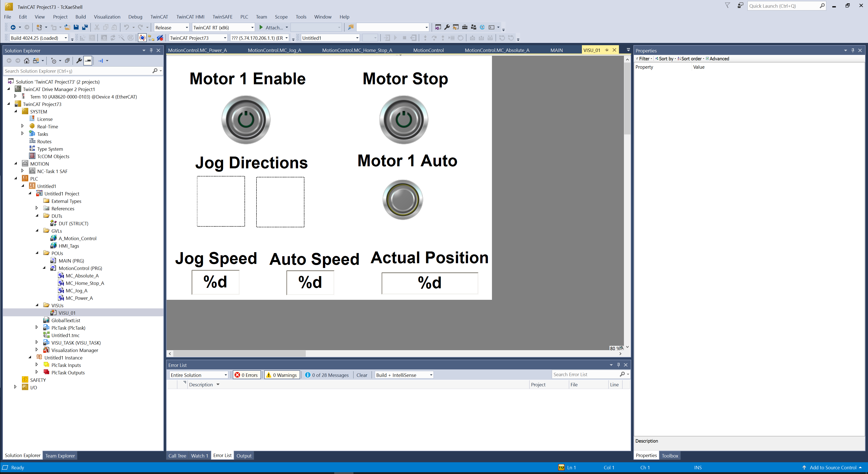Click the notifications filter funnel icon

(727, 6)
